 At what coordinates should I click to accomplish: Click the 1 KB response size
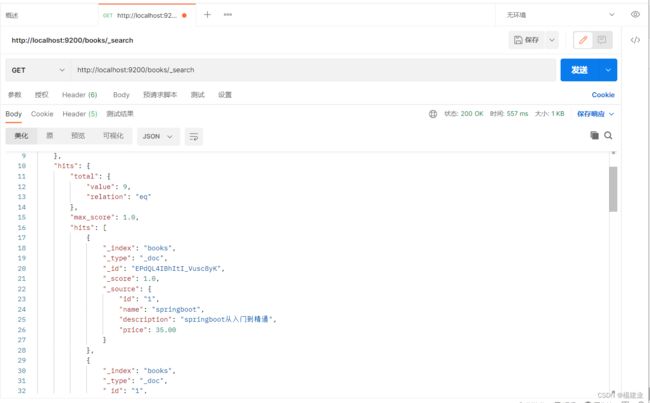point(558,114)
